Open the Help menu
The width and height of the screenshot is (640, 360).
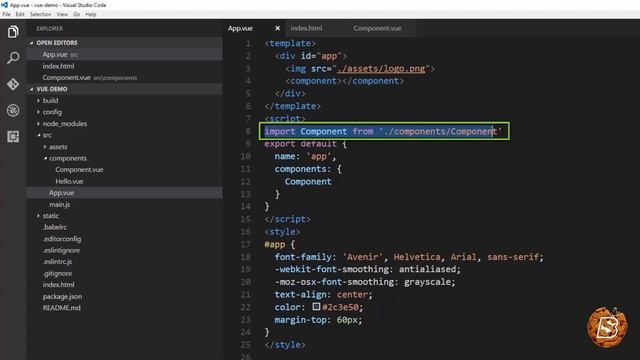click(x=91, y=14)
